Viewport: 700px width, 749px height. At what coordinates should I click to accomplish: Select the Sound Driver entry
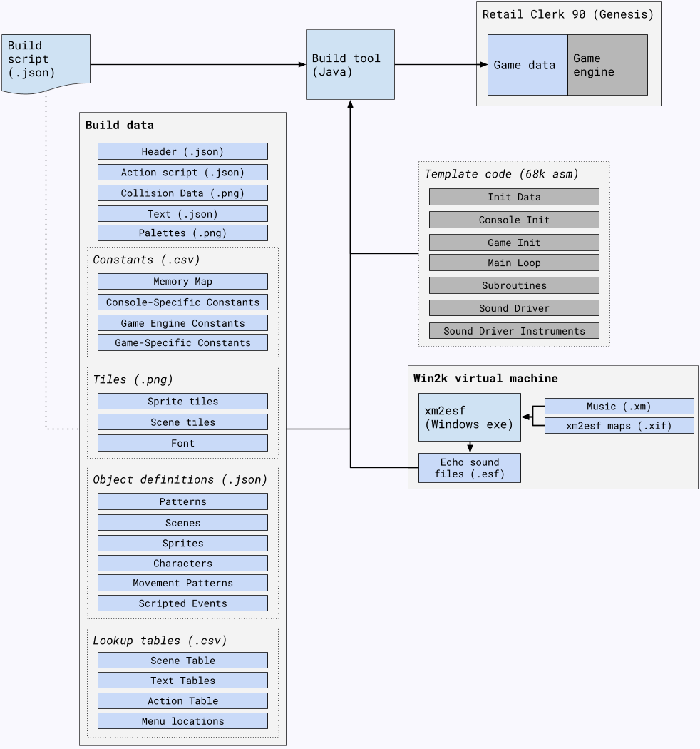pos(514,307)
